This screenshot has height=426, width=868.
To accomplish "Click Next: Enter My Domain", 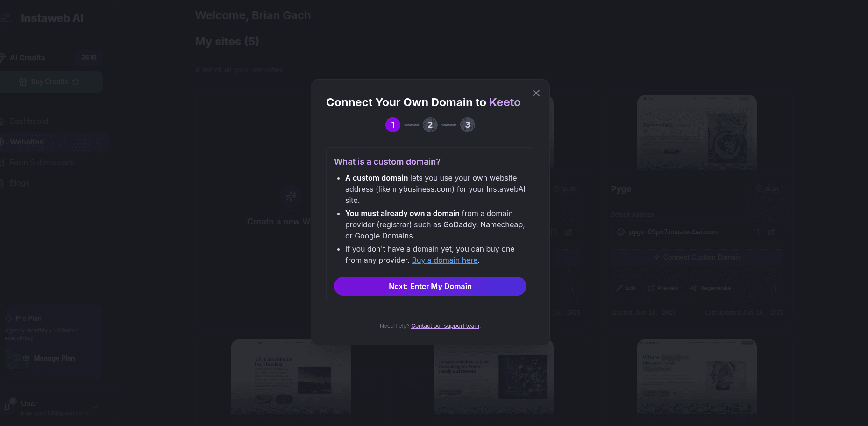I will coord(430,286).
